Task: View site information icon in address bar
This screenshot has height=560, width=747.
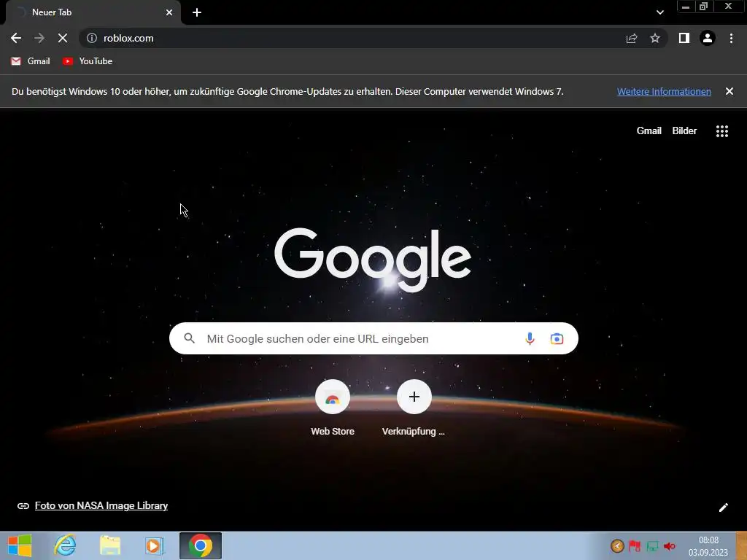Action: tap(91, 38)
